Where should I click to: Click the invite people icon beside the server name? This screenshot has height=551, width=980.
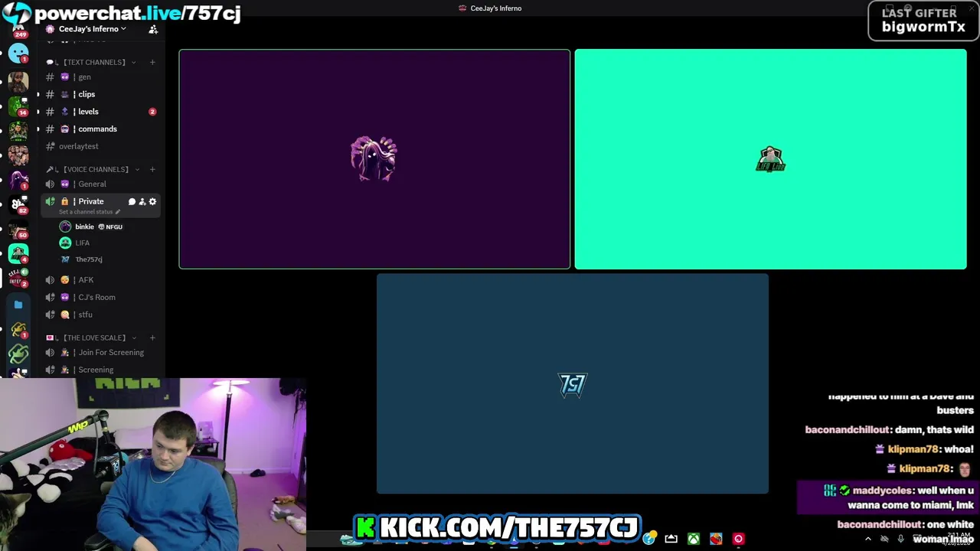tap(153, 29)
